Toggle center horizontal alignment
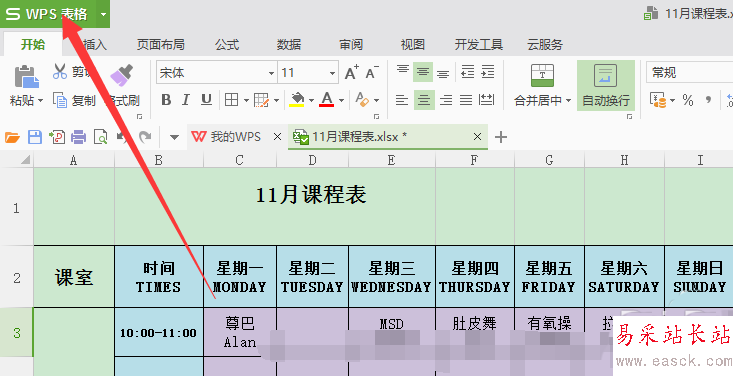Viewport: 733px width, 376px height. (x=424, y=100)
